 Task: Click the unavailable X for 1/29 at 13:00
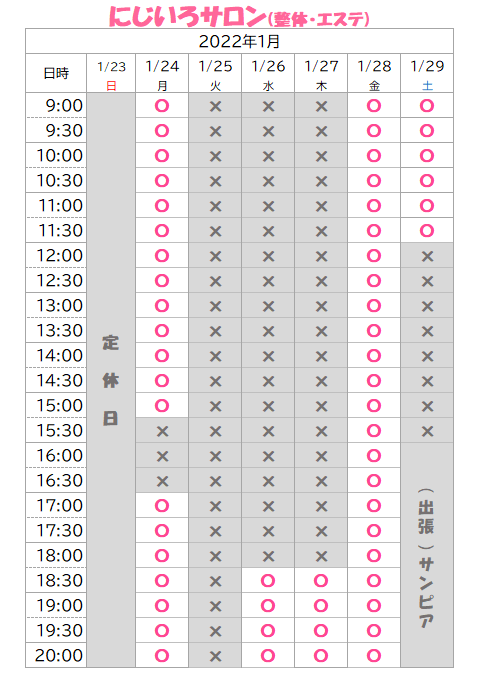pyautogui.click(x=427, y=306)
